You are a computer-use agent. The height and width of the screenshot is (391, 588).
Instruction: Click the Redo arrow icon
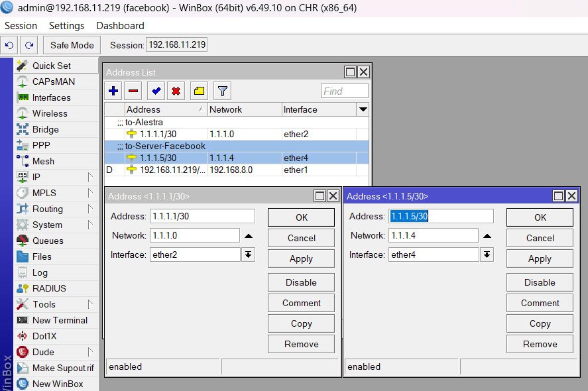[29, 45]
